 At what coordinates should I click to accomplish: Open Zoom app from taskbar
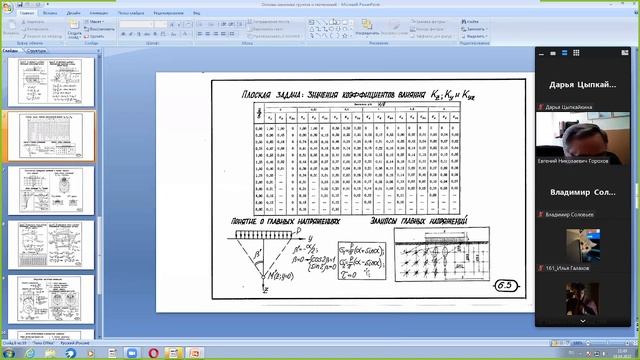(x=132, y=353)
